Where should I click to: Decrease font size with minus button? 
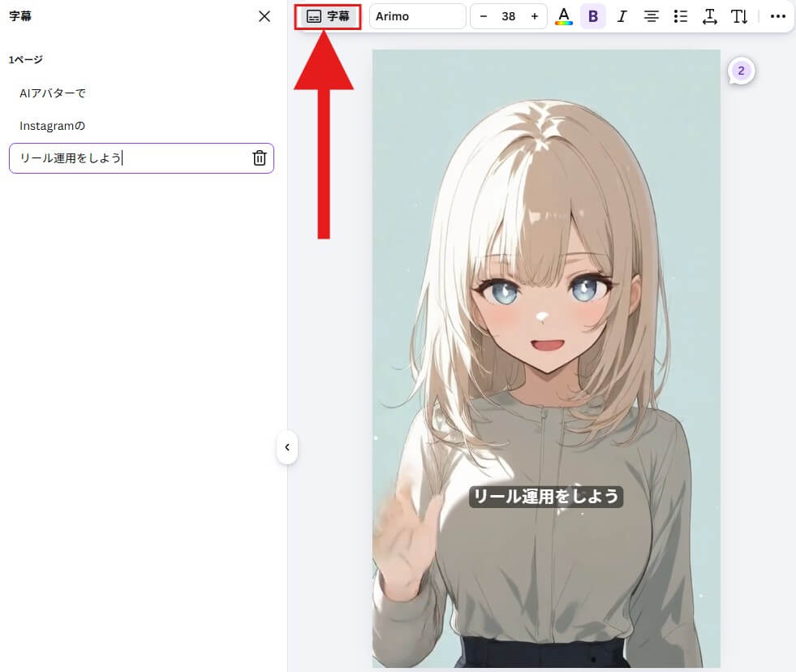click(484, 16)
